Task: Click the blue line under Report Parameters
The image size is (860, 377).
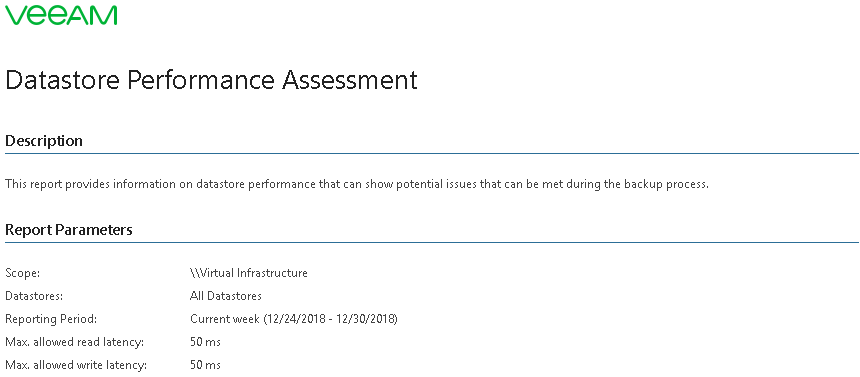Action: [432, 242]
